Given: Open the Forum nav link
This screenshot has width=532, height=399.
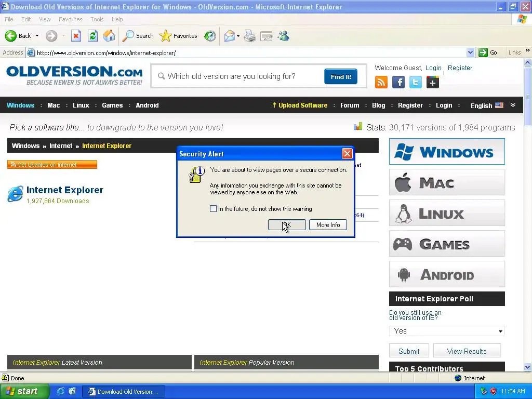Looking at the screenshot, I should (350, 105).
